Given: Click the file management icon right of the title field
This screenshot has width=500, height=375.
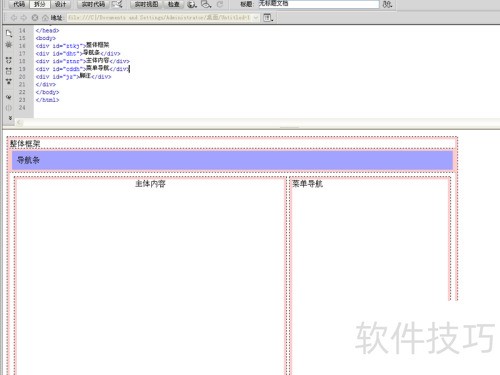Looking at the screenshot, I should pyautogui.click(x=387, y=5).
